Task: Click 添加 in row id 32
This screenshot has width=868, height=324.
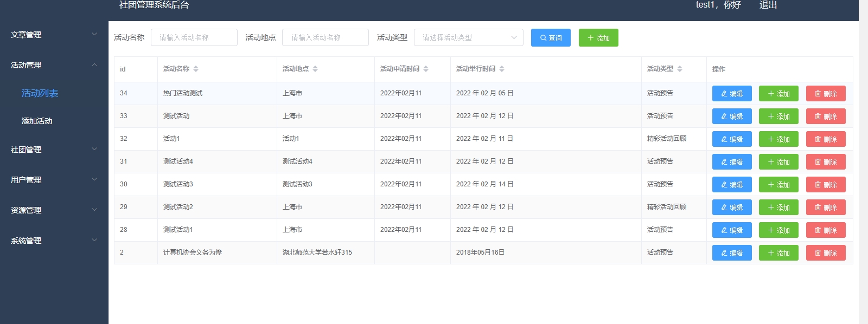Action: [x=778, y=139]
